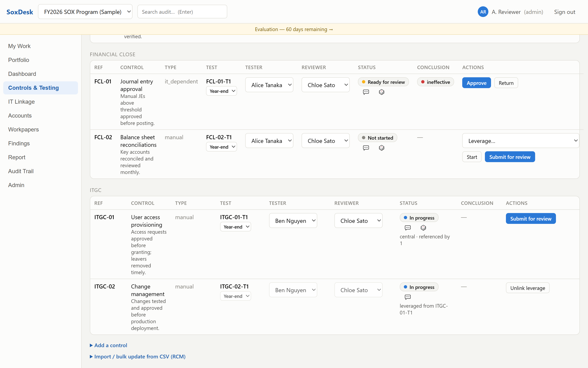The image size is (588, 368).
Task: Select Controls & Testing in sidebar
Action: (41, 88)
